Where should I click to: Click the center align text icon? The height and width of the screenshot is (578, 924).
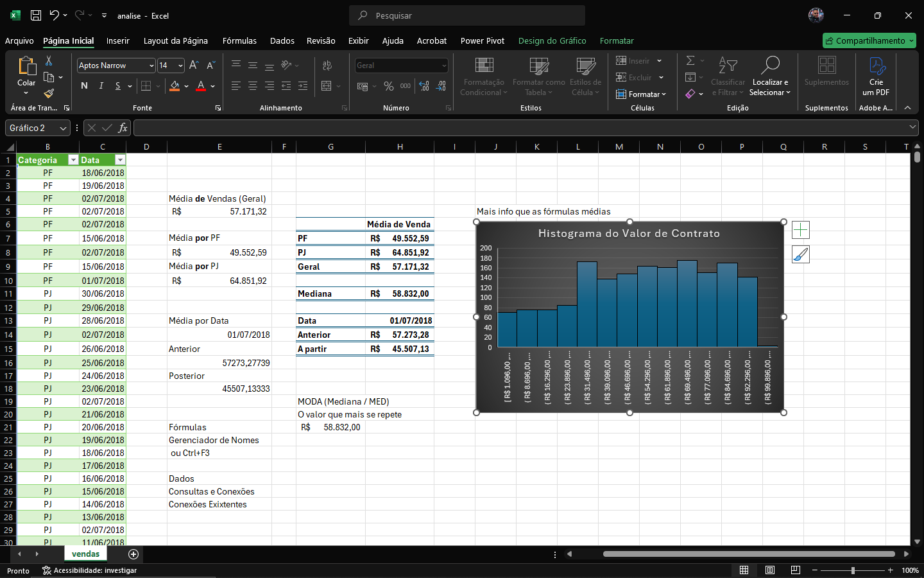point(253,86)
